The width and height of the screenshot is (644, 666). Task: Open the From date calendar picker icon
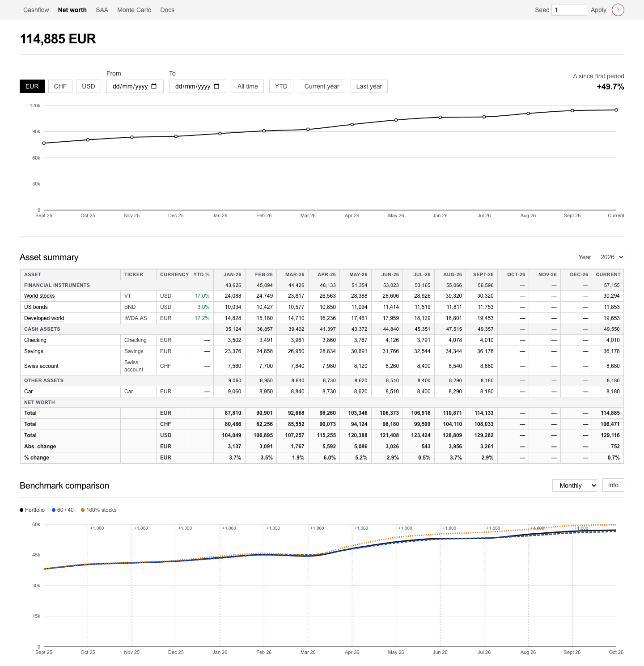(154, 86)
